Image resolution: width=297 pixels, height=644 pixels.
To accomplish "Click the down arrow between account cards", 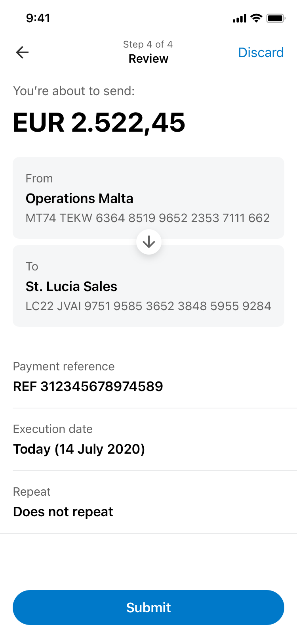I will coord(148,242).
